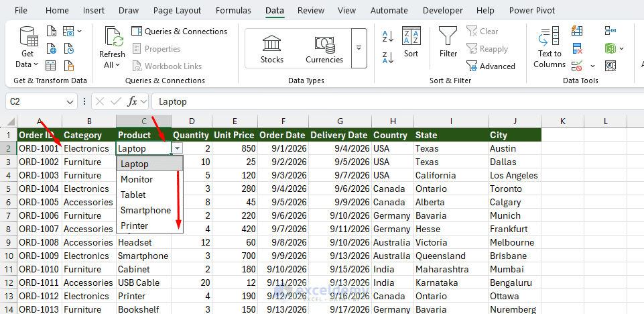Open the Queries & Connections pane
The image size is (644, 314).
coord(179,32)
